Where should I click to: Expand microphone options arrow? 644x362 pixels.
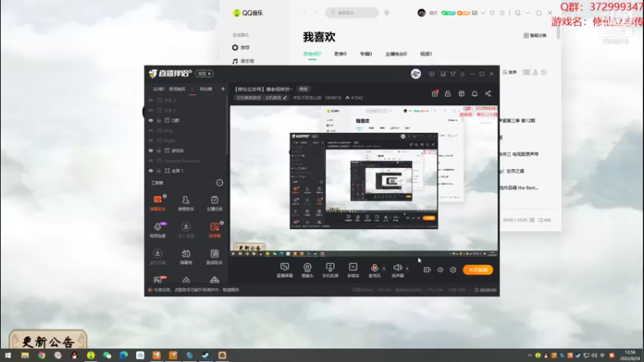click(384, 269)
